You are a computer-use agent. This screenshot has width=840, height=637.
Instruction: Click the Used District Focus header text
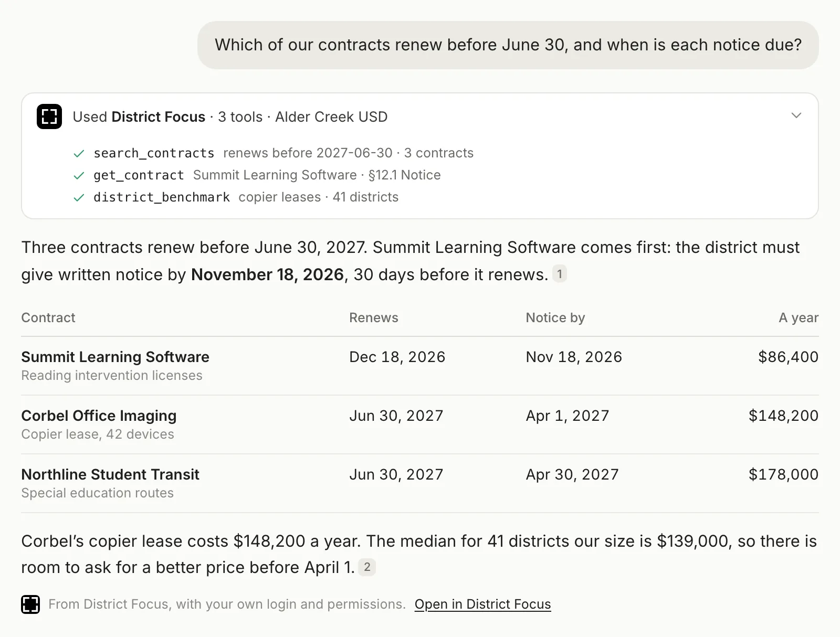[x=230, y=116]
